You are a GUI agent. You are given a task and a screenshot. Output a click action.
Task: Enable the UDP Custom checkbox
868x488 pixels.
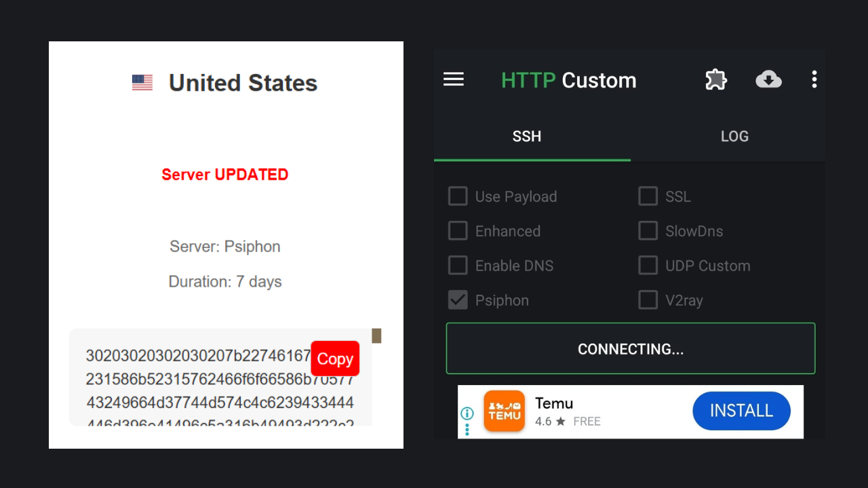[648, 266]
